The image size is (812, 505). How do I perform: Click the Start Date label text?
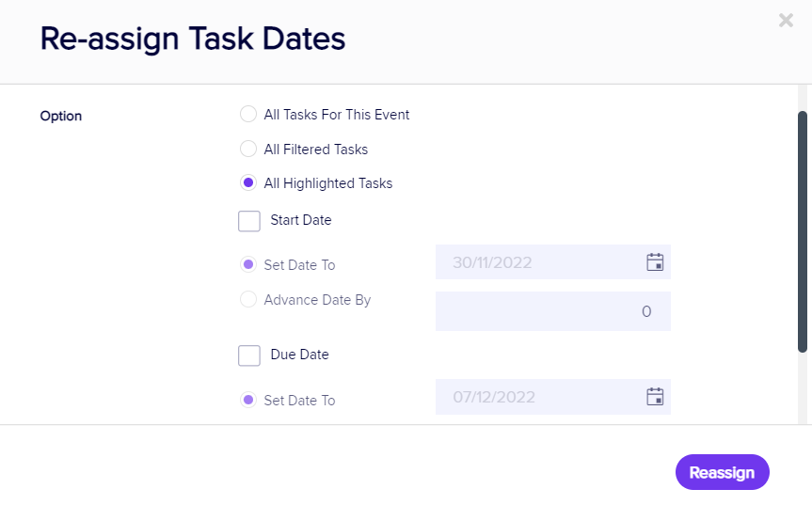[x=301, y=220]
